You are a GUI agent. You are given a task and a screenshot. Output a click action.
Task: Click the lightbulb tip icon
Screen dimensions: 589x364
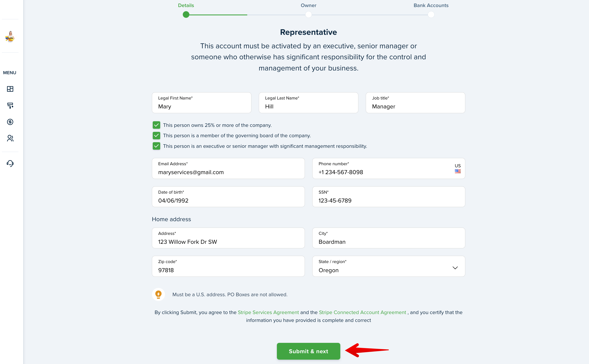point(158,294)
